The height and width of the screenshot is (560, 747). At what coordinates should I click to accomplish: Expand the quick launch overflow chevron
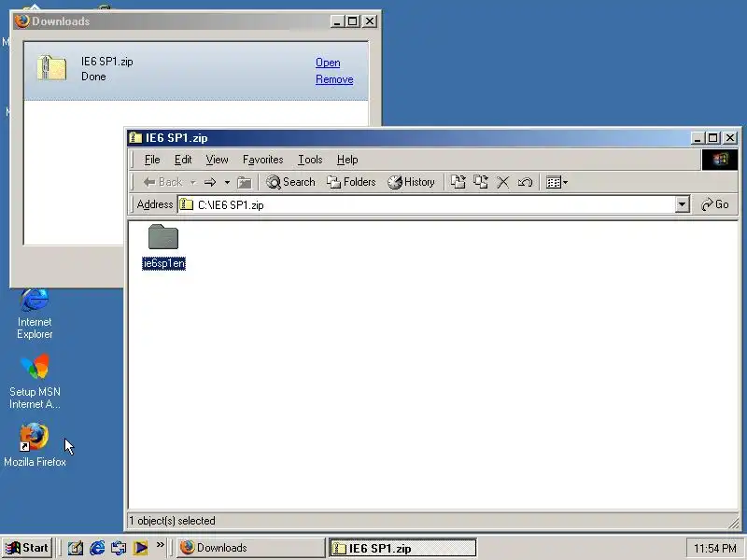tap(160, 544)
